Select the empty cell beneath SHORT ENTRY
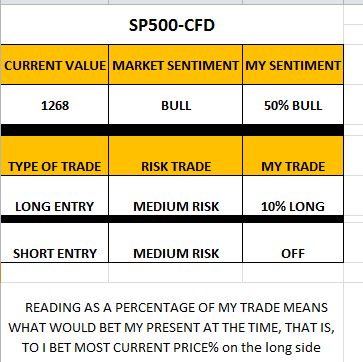 (55, 272)
